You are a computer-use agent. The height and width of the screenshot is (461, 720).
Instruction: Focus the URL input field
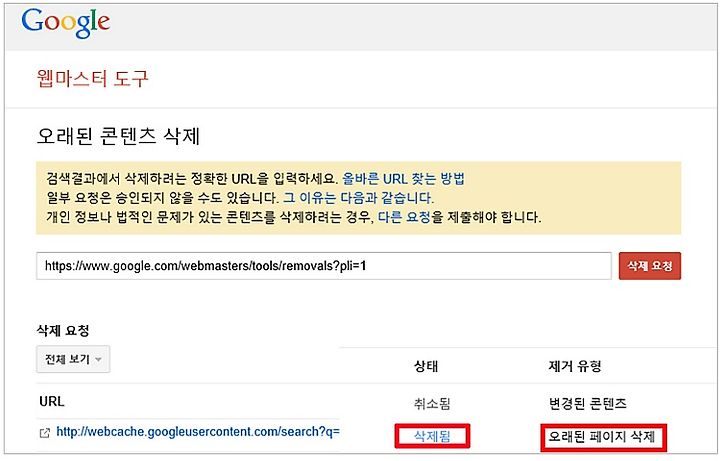tap(324, 265)
